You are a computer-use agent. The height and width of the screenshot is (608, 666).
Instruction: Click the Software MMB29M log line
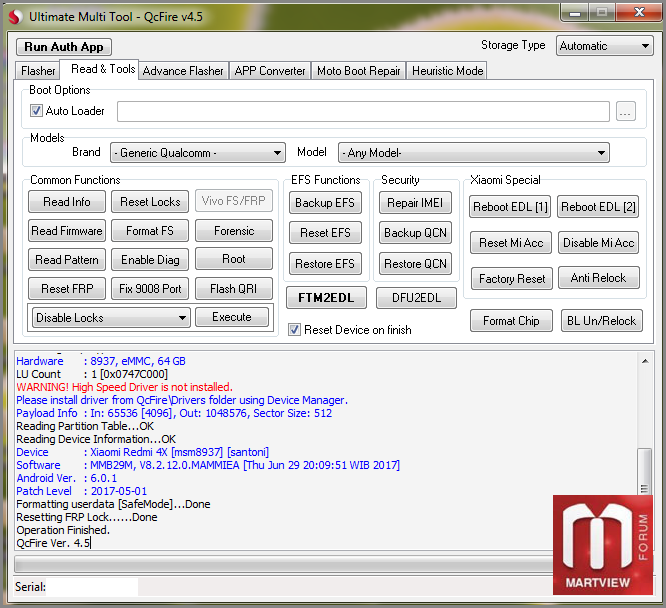coord(208,465)
